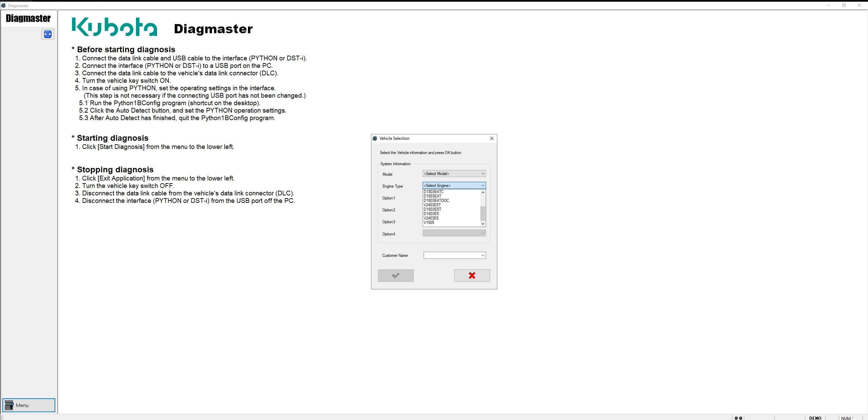Viewport: 868px width, 420px height.
Task: Select engine D1803E4TC from list
Action: tap(451, 192)
